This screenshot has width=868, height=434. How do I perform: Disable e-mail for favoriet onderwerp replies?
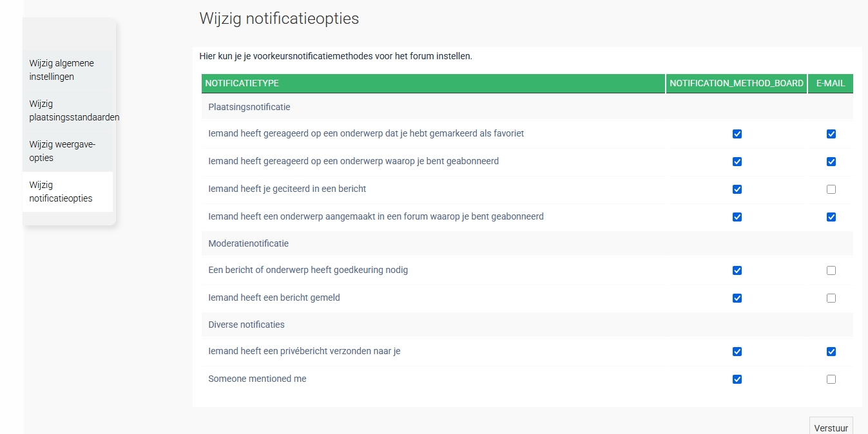(x=831, y=134)
